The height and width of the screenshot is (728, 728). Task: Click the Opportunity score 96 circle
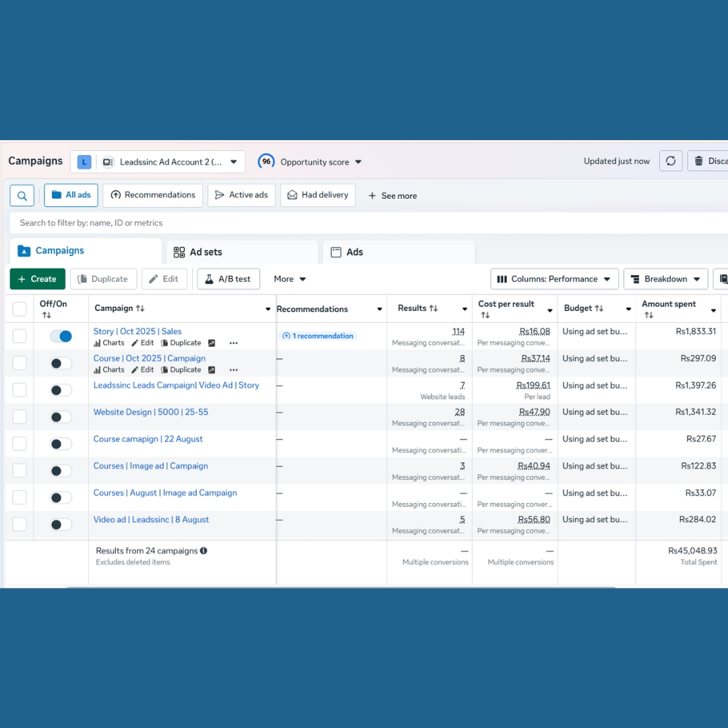click(x=266, y=162)
